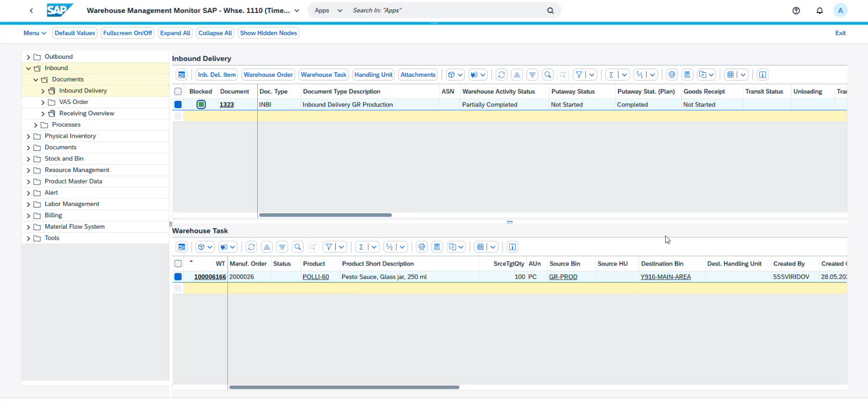
Task: Click the print icon in Warehouse Task toolbar
Action: 422,247
